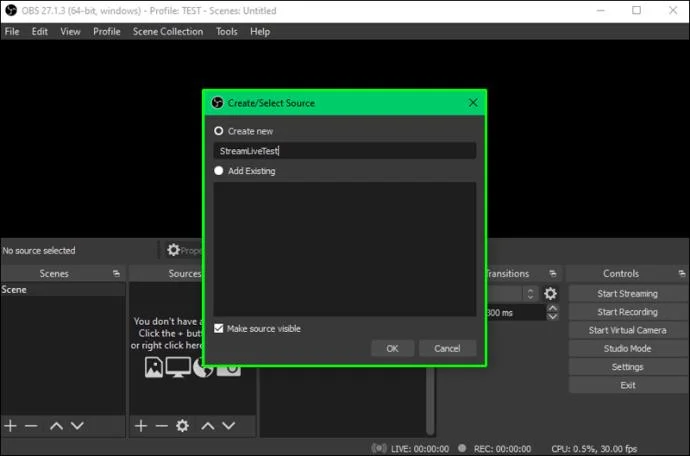Click the image source icon in Sources panel
The width and height of the screenshot is (690, 456).
154,367
